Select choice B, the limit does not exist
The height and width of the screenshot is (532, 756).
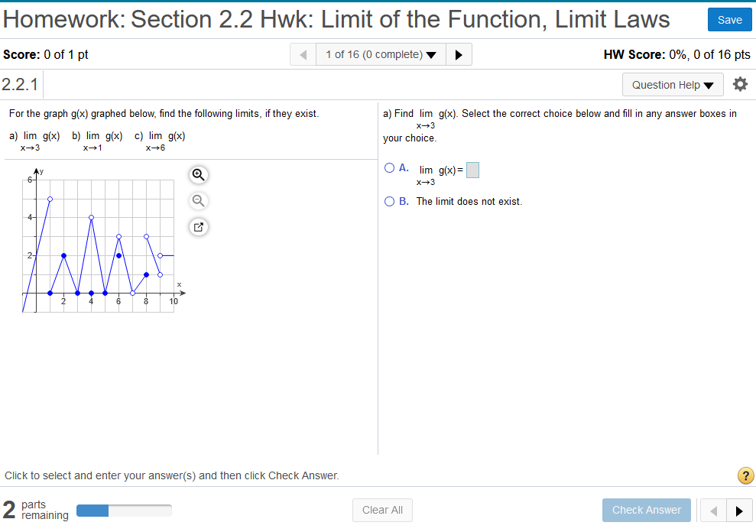click(x=390, y=200)
